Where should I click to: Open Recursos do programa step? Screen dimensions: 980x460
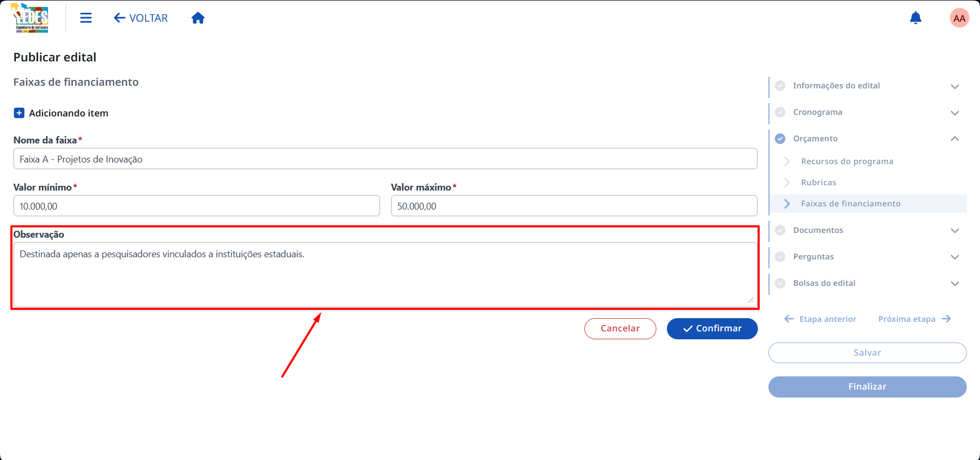(x=847, y=161)
